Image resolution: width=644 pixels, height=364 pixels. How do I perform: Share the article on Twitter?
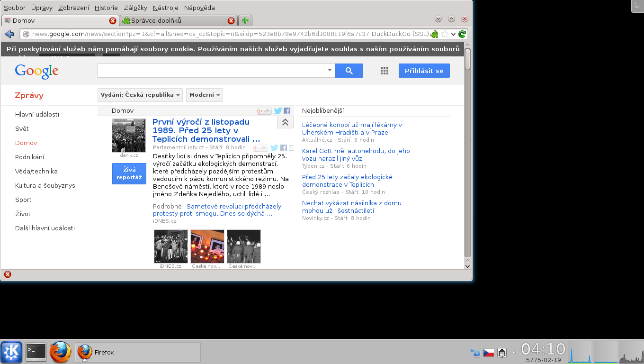[275, 148]
